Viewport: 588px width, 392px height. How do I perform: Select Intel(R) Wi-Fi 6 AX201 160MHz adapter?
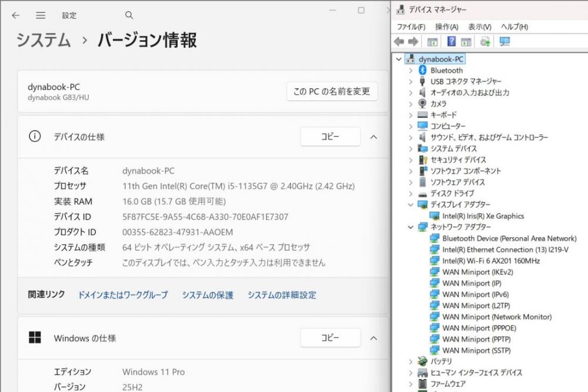tap(490, 261)
